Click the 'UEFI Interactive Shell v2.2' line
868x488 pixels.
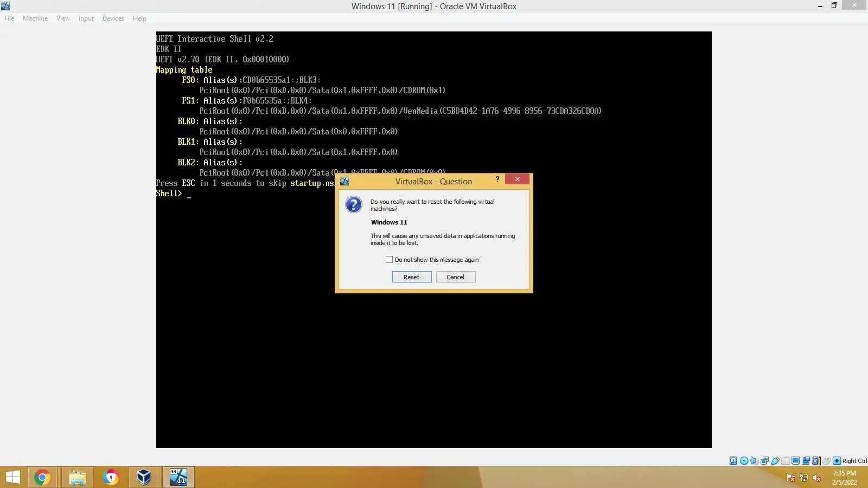[215, 39]
